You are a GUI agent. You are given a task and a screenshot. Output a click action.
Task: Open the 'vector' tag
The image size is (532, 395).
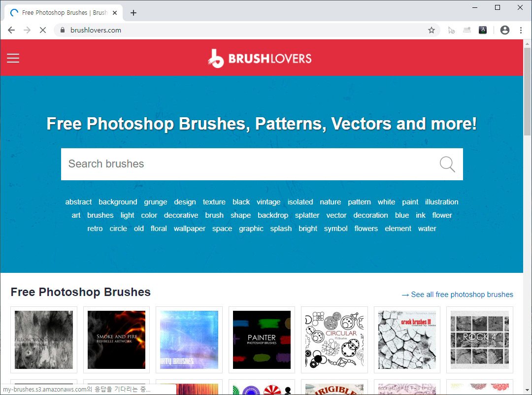click(x=336, y=215)
